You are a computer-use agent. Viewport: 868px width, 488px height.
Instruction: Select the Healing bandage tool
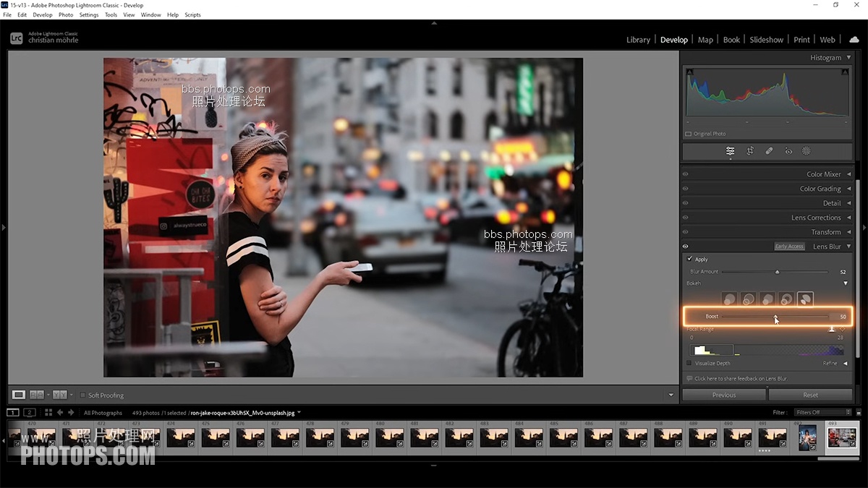point(769,151)
